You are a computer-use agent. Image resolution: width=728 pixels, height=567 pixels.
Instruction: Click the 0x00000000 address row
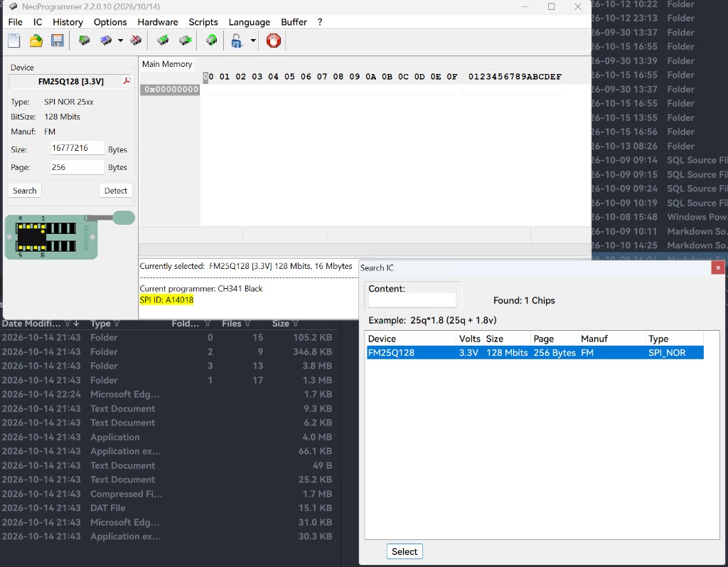pyautogui.click(x=171, y=89)
